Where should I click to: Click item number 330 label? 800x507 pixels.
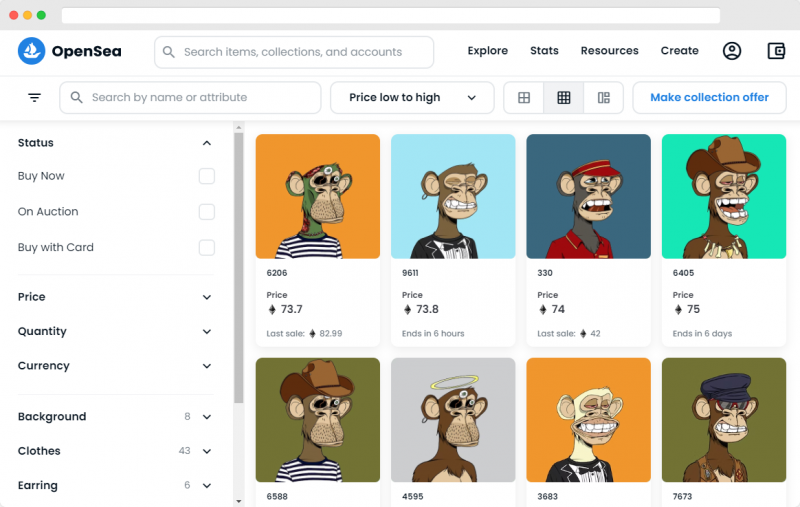pos(545,273)
